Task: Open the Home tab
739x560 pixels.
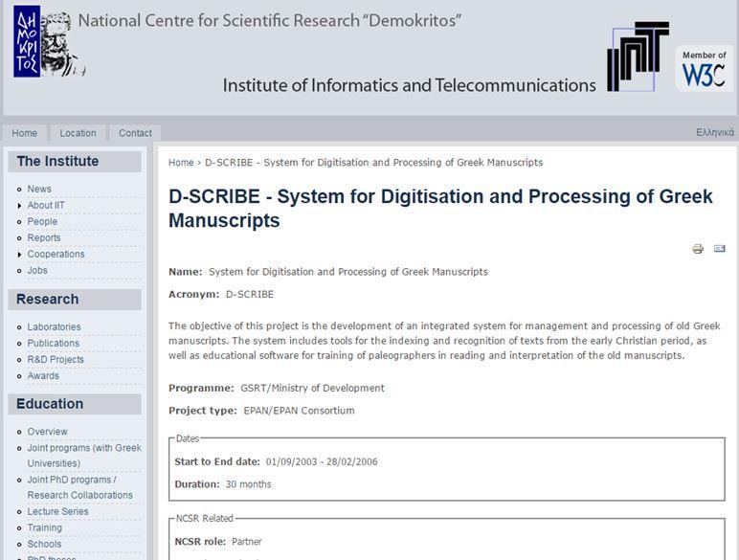Action: (x=25, y=133)
